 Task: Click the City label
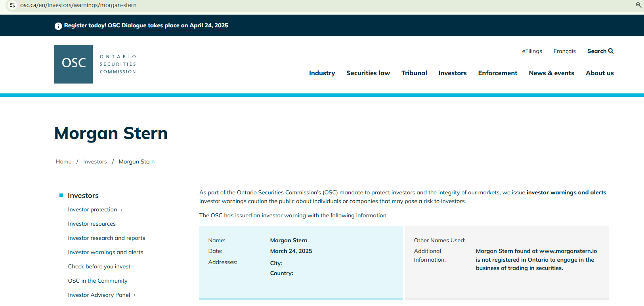(276, 264)
